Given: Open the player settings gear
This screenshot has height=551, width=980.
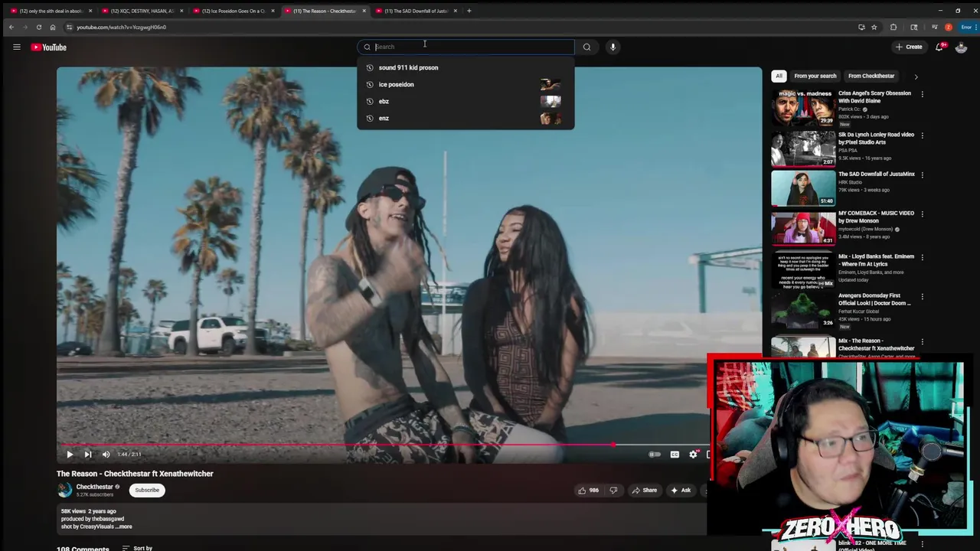Looking at the screenshot, I should (x=693, y=455).
